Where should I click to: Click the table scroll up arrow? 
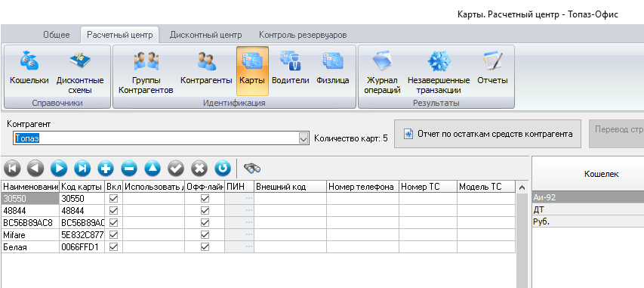[522, 187]
